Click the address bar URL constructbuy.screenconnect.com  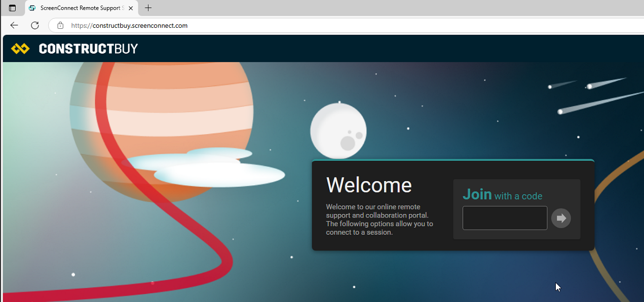pos(129,25)
